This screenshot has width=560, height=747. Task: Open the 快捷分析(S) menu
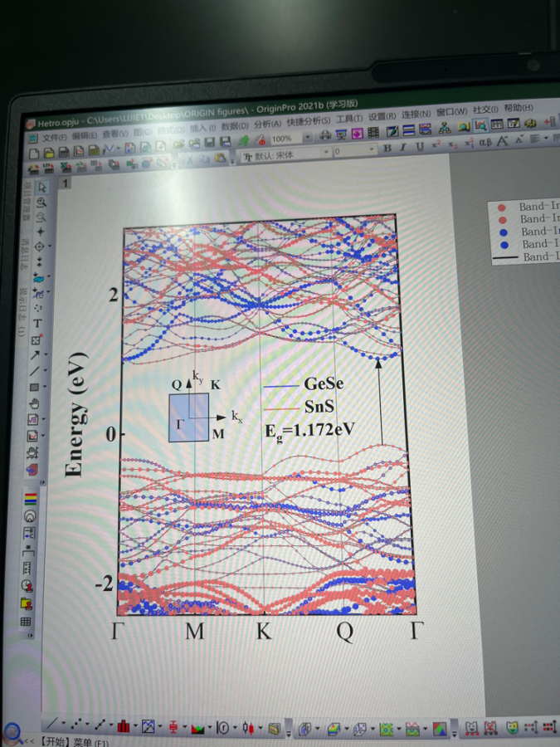coord(309,121)
